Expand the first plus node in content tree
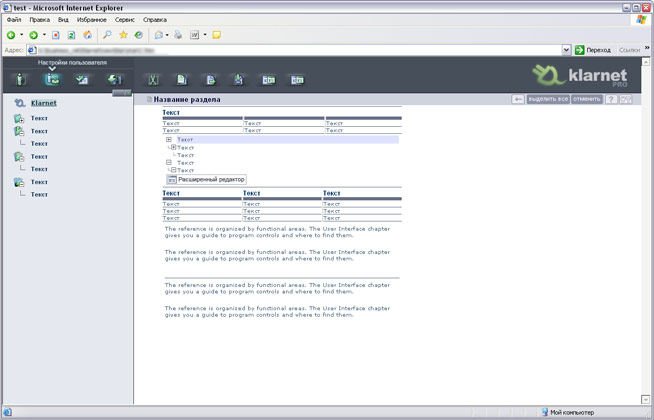Viewport: 654px width, 420px height. click(x=169, y=139)
